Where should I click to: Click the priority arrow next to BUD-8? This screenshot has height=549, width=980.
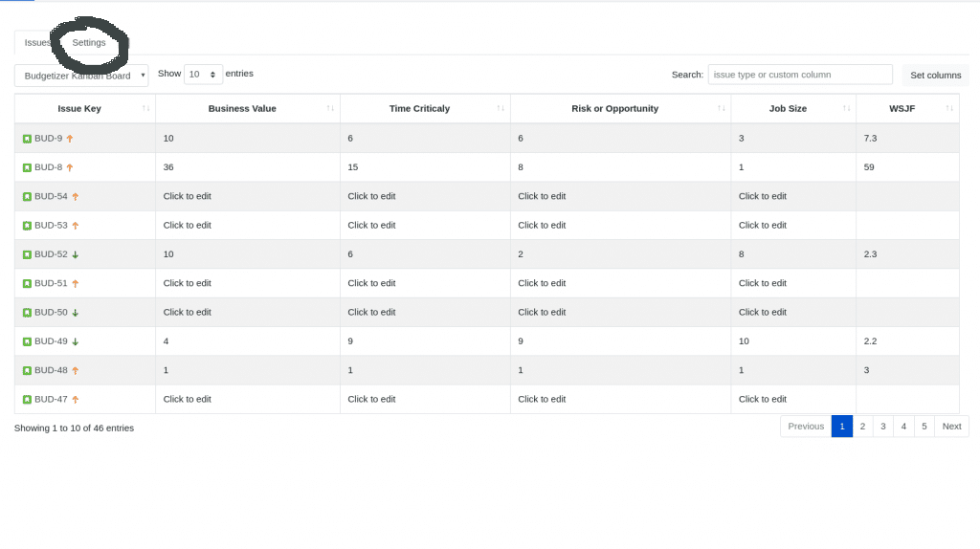[x=70, y=167]
